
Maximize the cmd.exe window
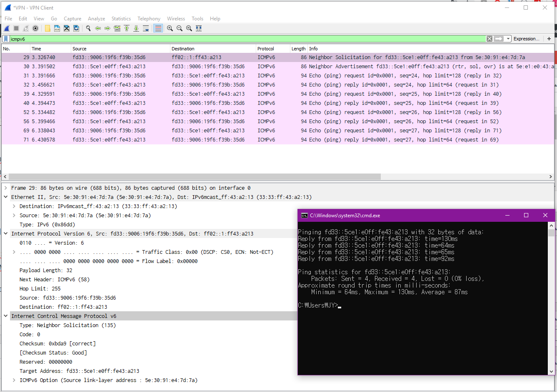[x=526, y=215]
